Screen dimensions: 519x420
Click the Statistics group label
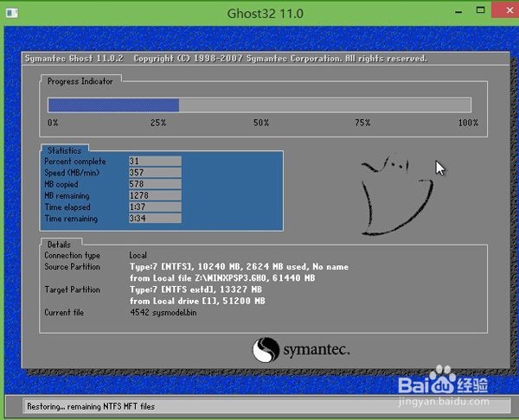click(65, 151)
